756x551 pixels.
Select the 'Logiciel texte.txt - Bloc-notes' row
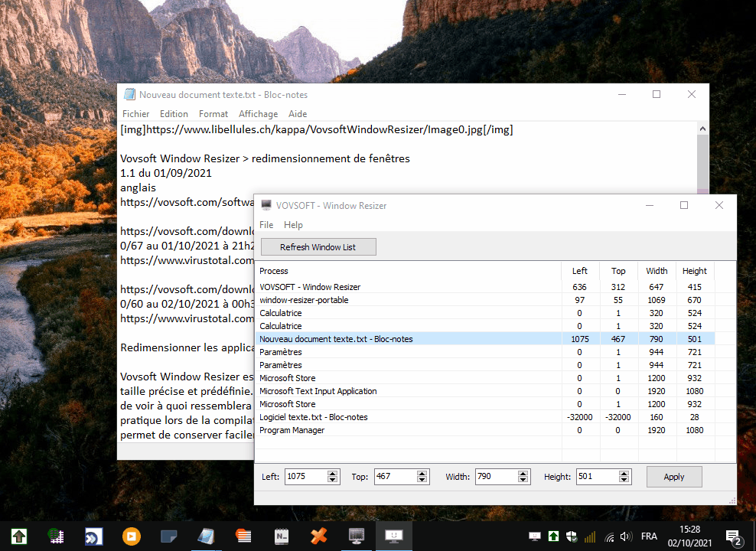pos(484,417)
